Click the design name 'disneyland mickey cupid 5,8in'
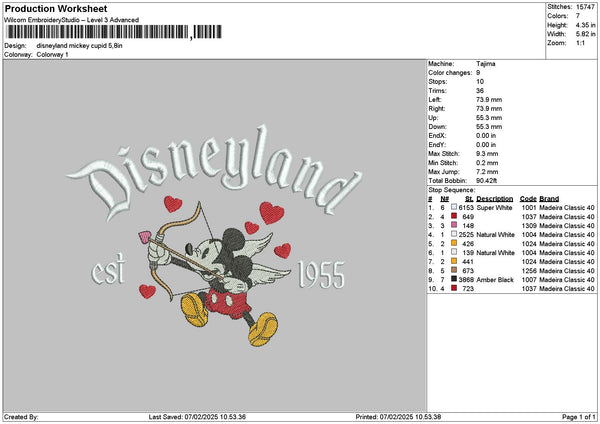600x424 pixels. [x=88, y=46]
